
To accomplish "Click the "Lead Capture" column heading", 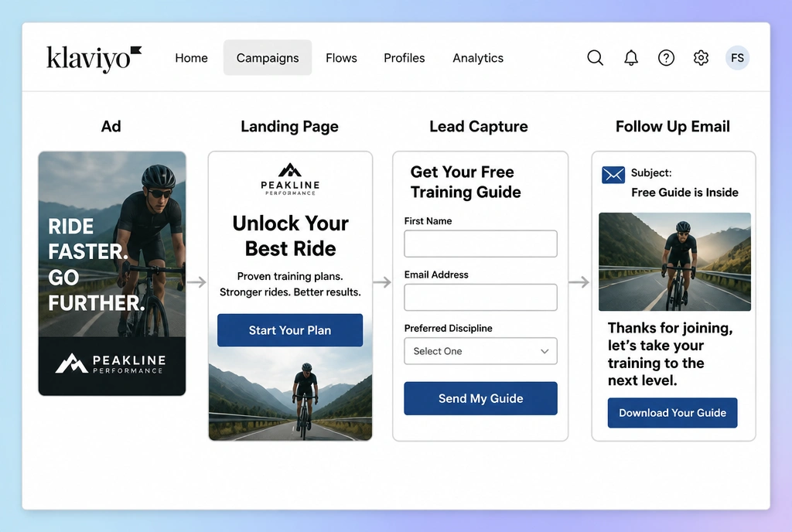I will point(478,127).
